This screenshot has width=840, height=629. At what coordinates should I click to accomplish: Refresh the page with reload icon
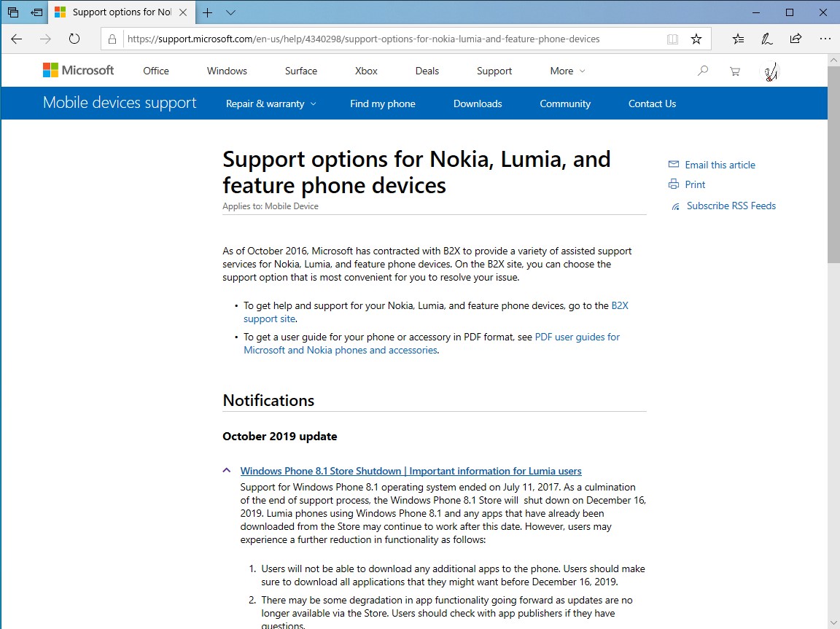[x=74, y=39]
